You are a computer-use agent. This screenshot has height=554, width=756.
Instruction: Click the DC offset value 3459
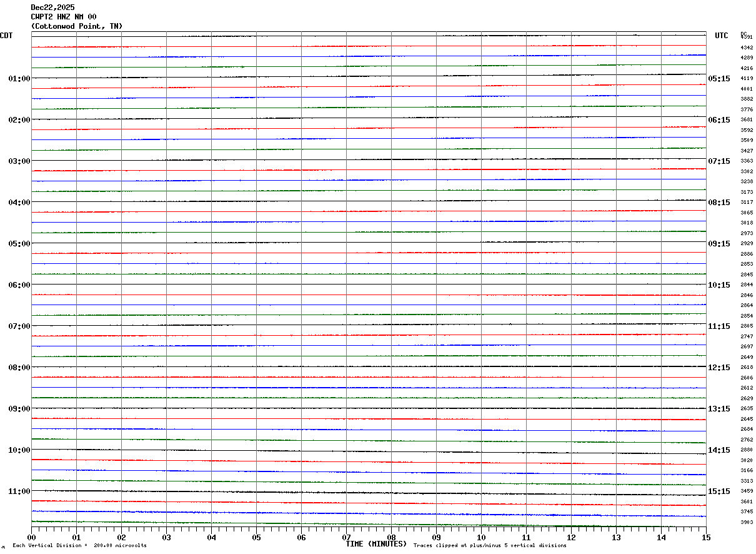(747, 491)
